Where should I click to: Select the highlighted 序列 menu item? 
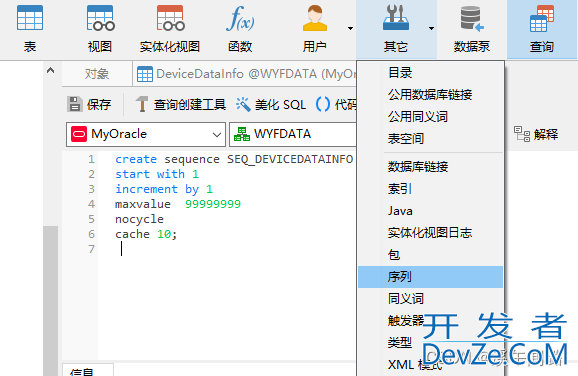431,277
